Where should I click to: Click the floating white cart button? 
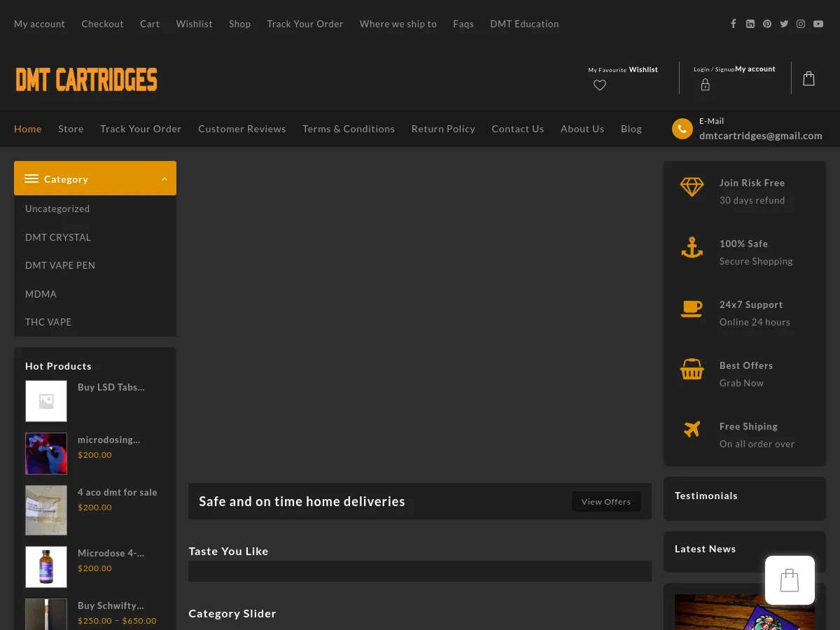(x=790, y=580)
